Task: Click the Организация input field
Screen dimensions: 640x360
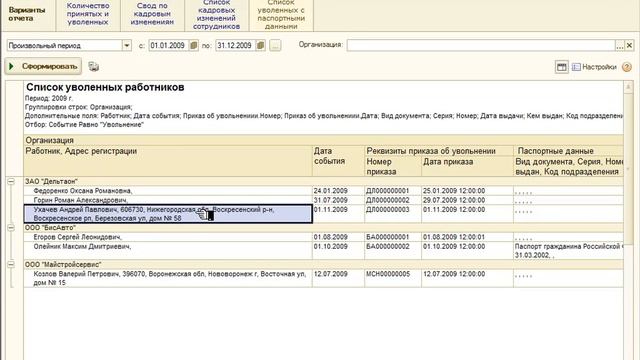Action: coord(481,45)
